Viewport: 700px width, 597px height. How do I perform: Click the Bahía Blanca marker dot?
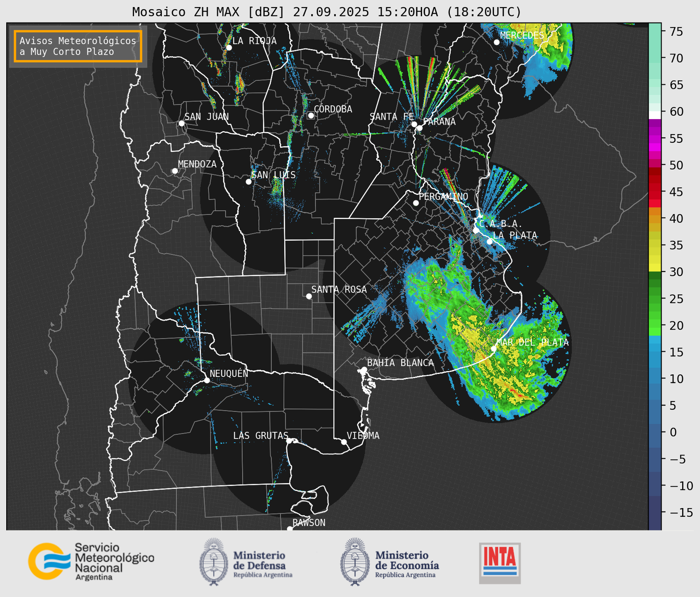point(364,369)
